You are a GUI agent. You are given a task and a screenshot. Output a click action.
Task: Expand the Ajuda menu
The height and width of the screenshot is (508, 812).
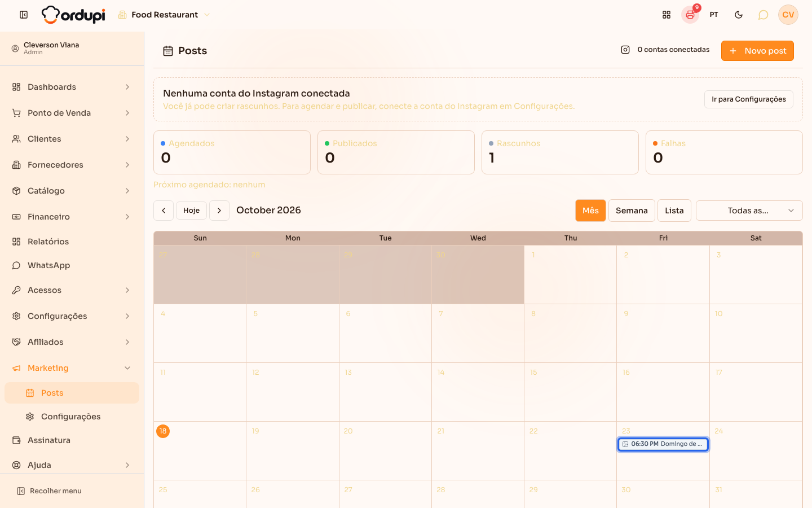[72, 465]
